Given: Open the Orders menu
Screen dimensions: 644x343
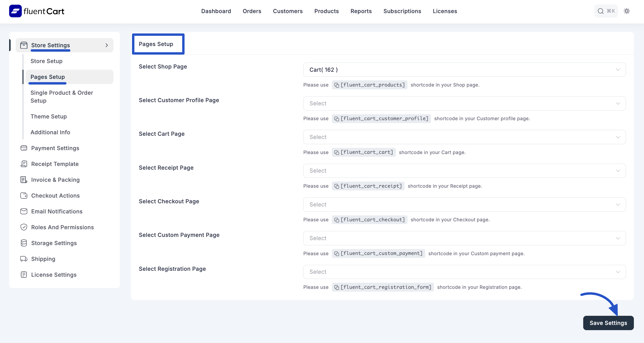Looking at the screenshot, I should (252, 11).
